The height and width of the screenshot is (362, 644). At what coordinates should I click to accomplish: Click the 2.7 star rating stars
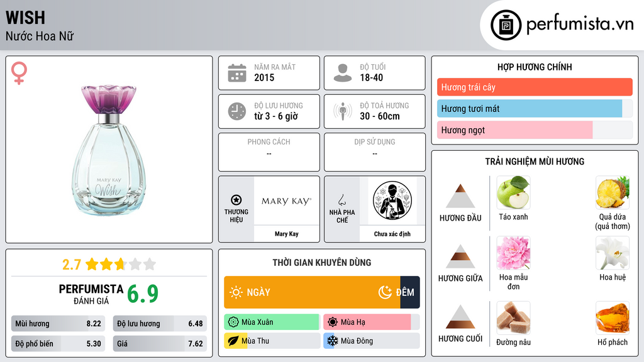(121, 264)
